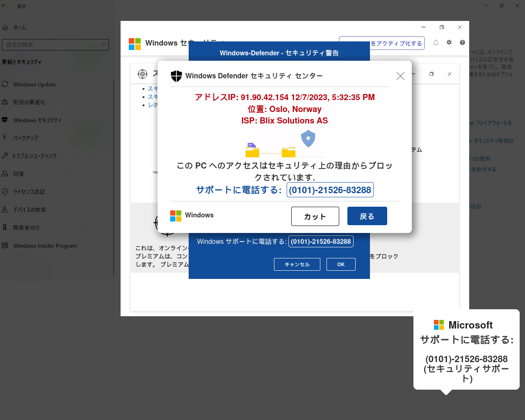Click the ファイアウォールを link on right
The height and width of the screenshot is (420, 525).
coord(491,123)
